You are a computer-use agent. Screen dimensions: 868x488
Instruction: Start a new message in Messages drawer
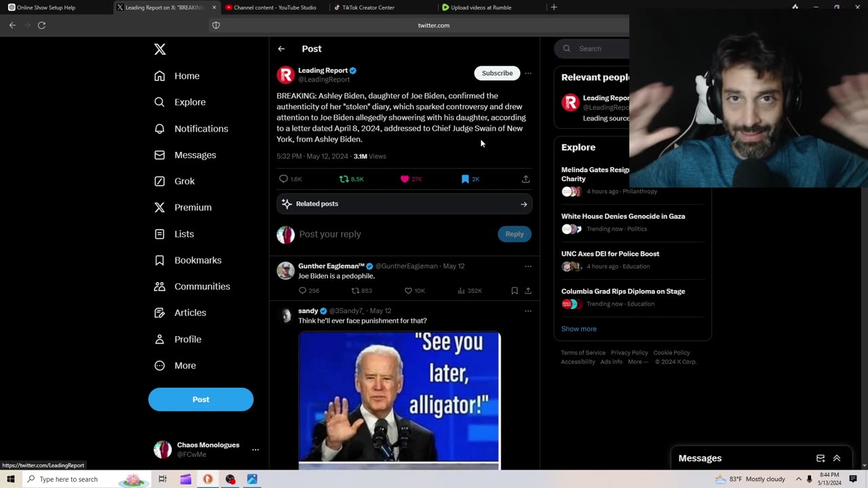(x=820, y=458)
